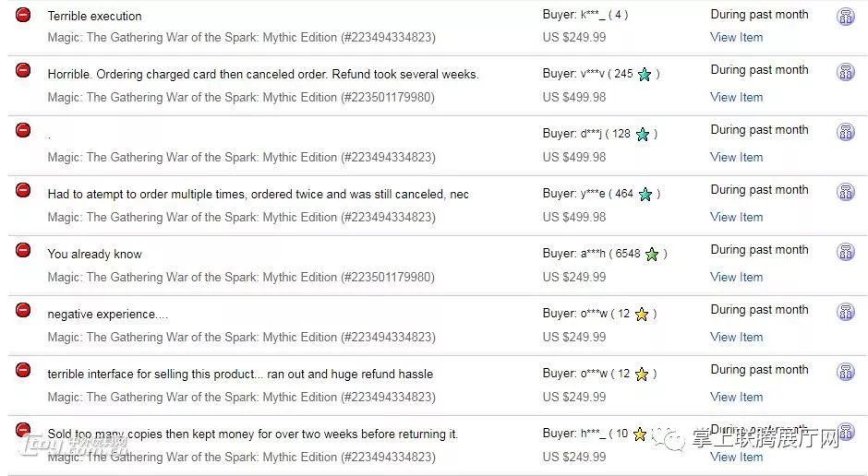Click the yellow star next to buyer h***_'s 10
The height and width of the screenshot is (476, 868).
[x=639, y=434]
